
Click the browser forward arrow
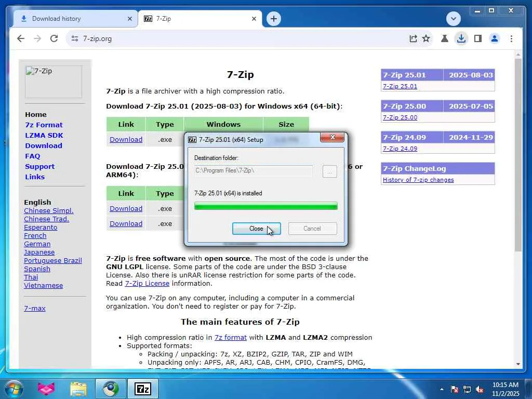tap(37, 38)
